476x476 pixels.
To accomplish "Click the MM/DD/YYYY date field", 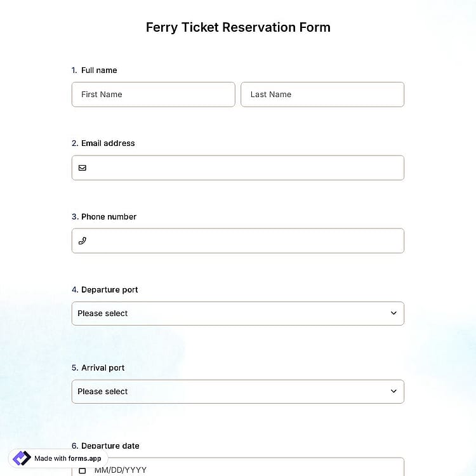I will coord(238,467).
